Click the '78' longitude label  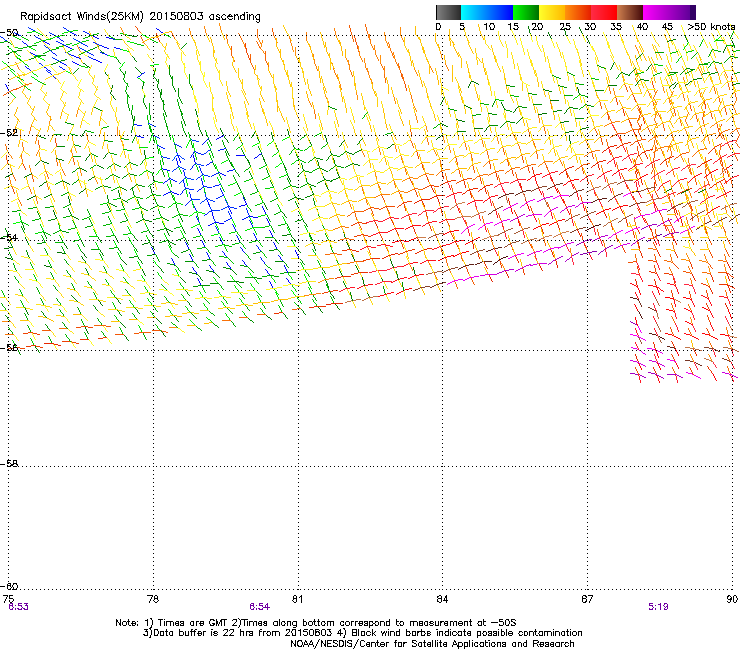click(153, 599)
